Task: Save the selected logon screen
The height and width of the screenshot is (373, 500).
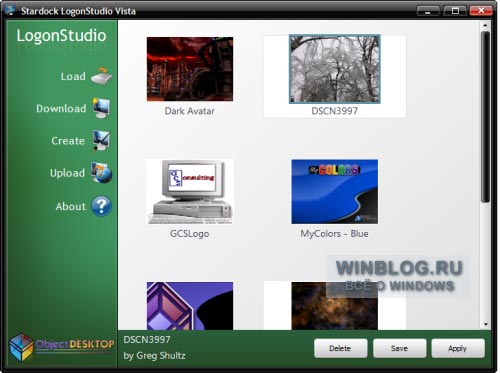Action: point(399,348)
